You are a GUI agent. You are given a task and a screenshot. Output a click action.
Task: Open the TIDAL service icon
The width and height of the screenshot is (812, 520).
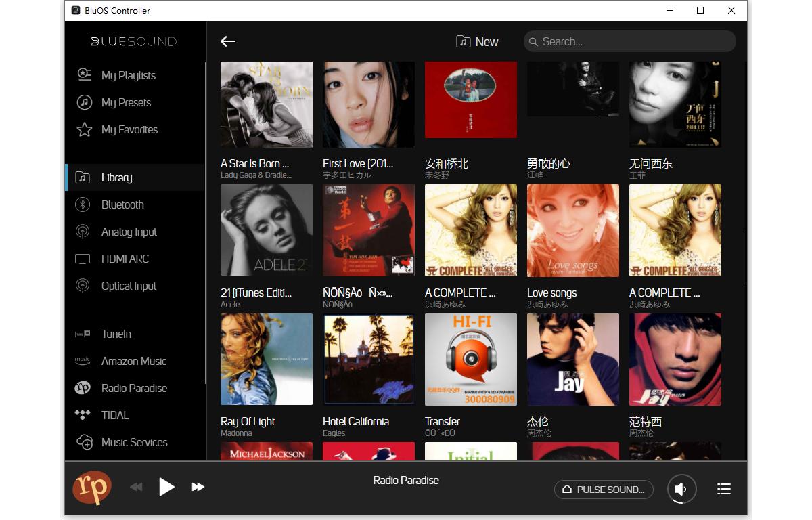point(83,415)
